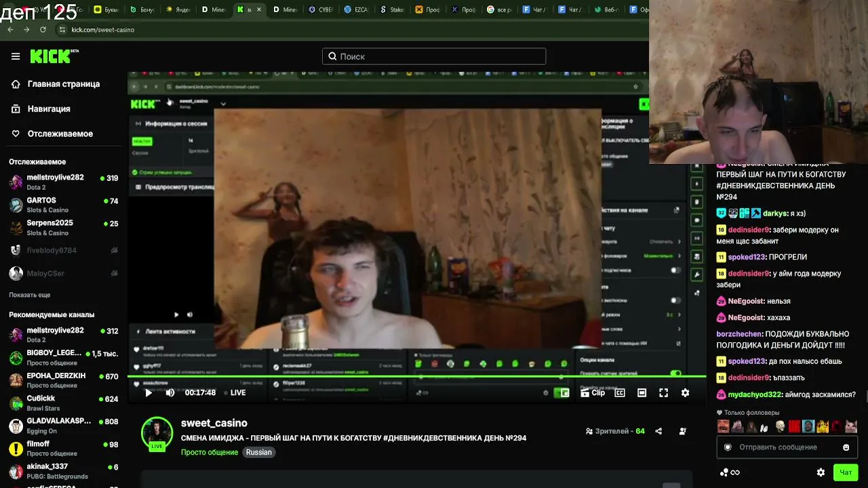Go back in the browser
This screenshot has height=488, width=868.
[10, 30]
